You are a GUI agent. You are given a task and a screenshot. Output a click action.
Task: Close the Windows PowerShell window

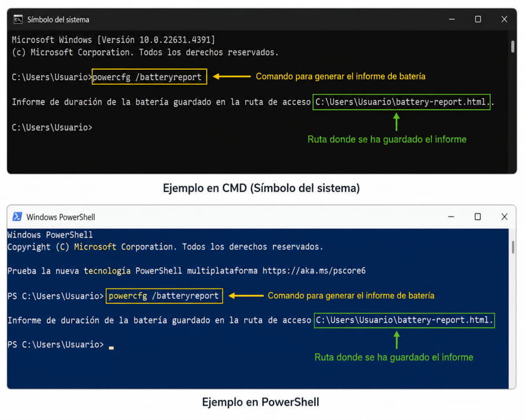point(504,217)
